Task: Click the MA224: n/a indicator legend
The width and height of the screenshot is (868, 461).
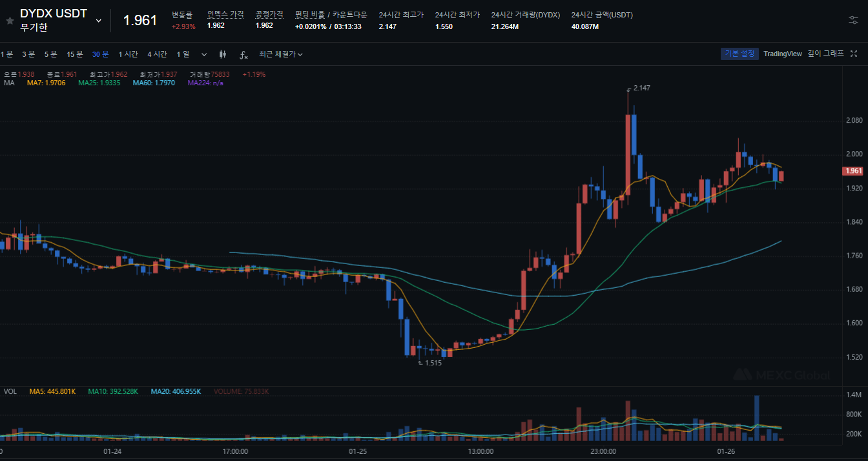Action: pyautogui.click(x=205, y=83)
